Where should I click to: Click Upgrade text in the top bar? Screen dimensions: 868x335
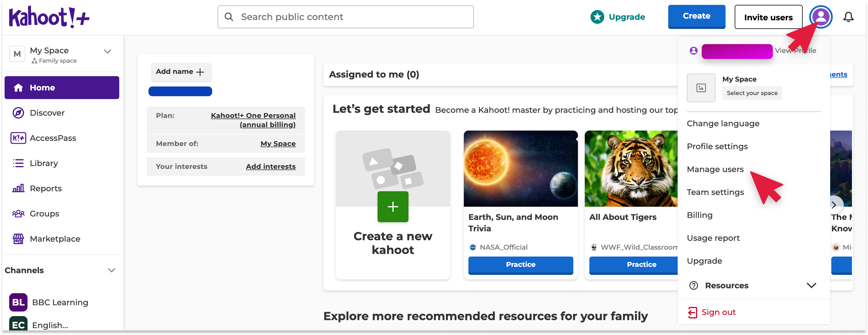click(x=627, y=17)
